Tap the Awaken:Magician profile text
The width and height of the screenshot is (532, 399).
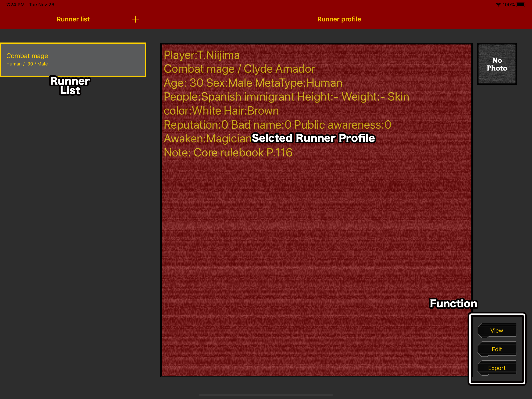coord(207,139)
